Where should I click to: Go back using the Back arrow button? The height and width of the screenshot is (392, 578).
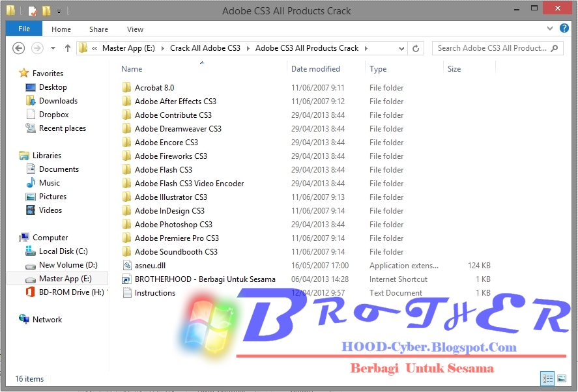coord(18,48)
